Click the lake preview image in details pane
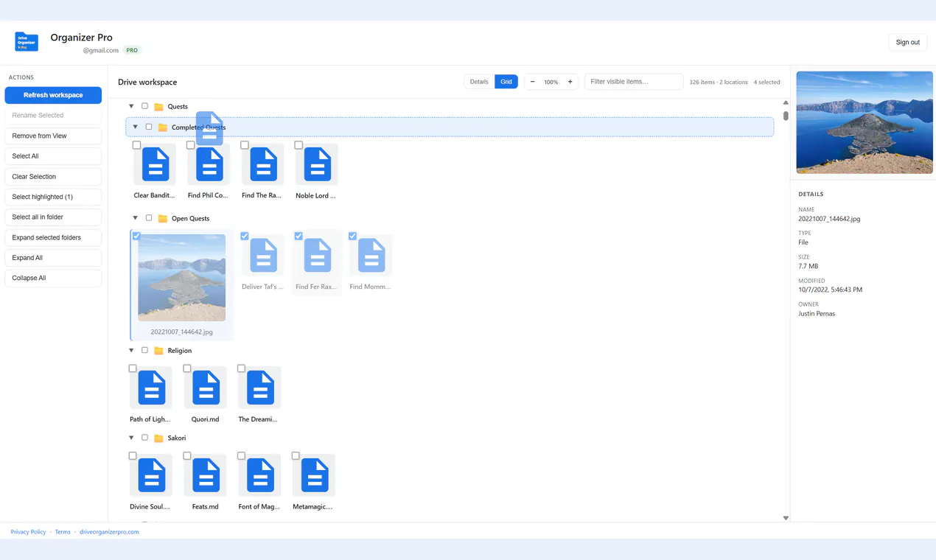 tap(865, 122)
